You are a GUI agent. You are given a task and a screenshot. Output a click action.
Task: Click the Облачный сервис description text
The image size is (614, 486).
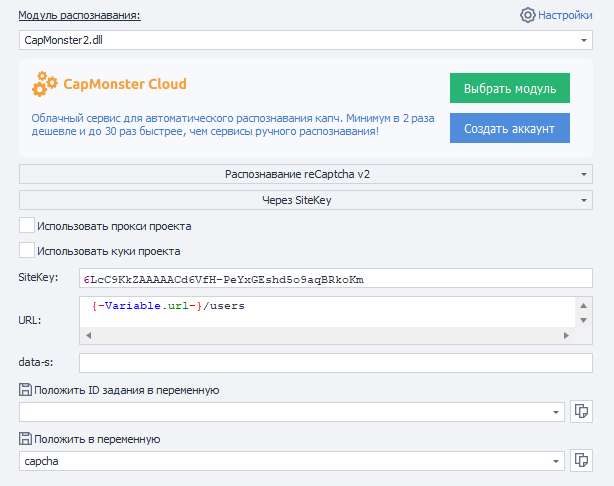click(x=233, y=125)
